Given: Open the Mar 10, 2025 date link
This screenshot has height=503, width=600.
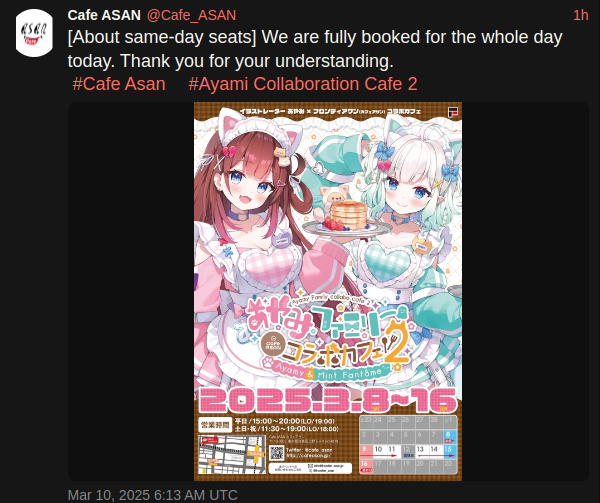Looking at the screenshot, I should pos(153,495).
